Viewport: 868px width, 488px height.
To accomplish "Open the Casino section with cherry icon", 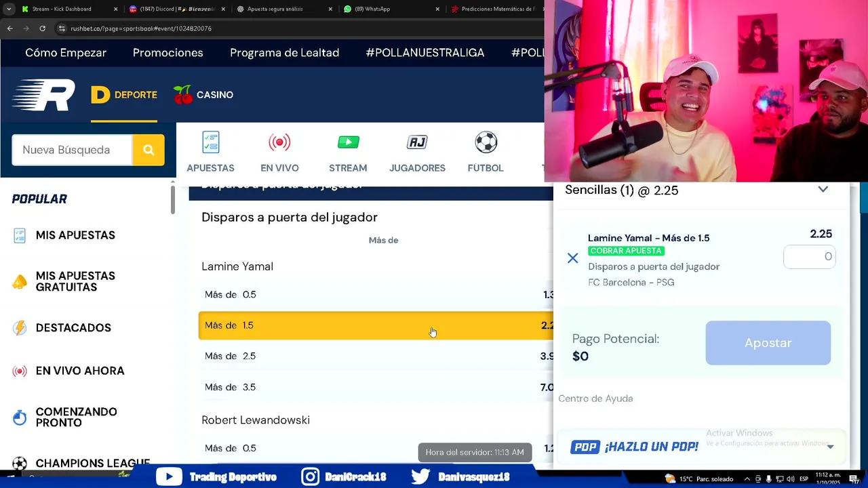I will (203, 95).
